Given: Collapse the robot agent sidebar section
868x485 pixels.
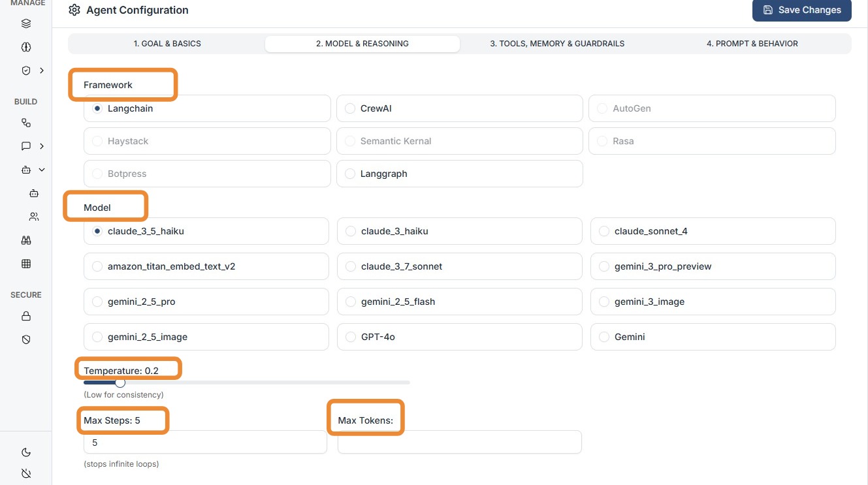Looking at the screenshot, I should (x=42, y=170).
